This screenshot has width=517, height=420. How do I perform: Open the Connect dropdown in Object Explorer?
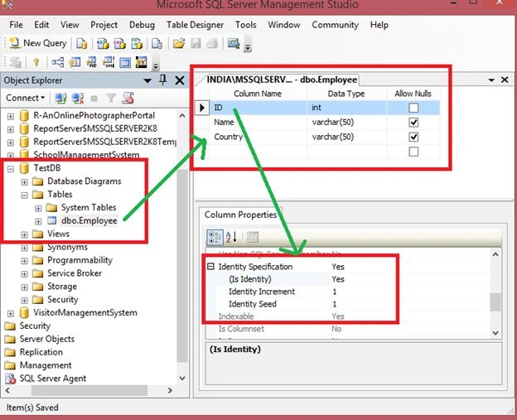pyautogui.click(x=26, y=98)
